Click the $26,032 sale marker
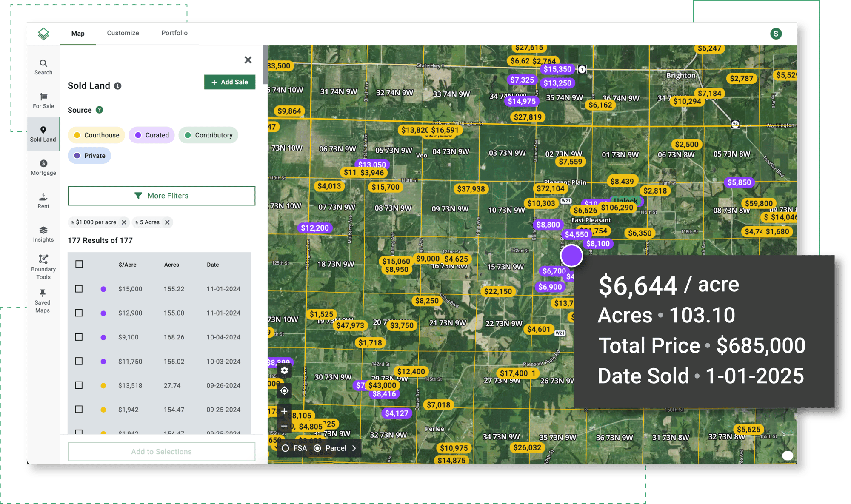This screenshot has height=504, width=851. pos(527,447)
